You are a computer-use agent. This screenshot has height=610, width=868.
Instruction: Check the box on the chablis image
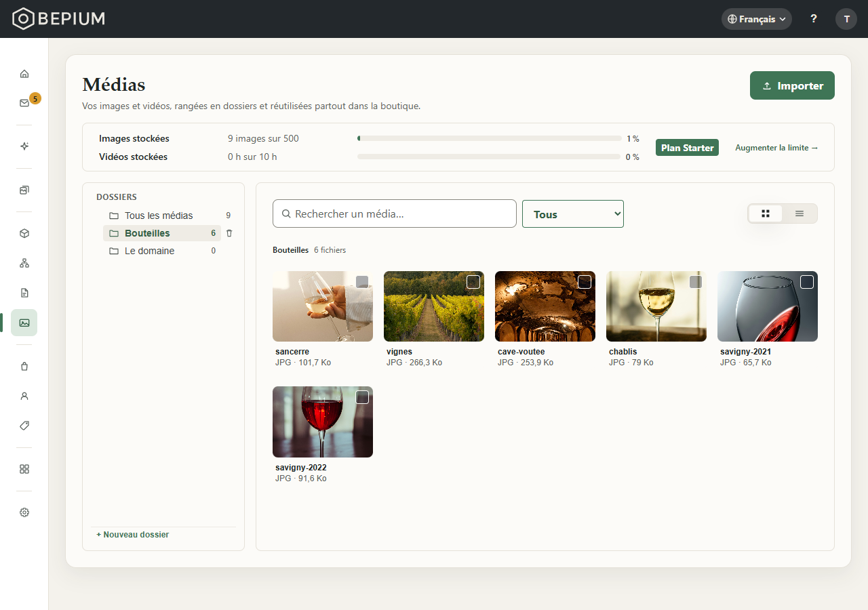pyautogui.click(x=696, y=282)
